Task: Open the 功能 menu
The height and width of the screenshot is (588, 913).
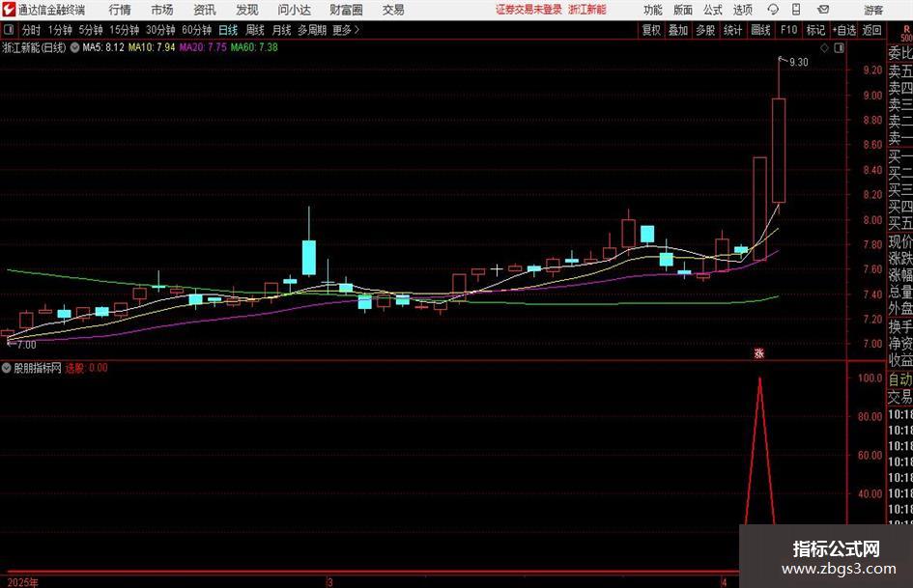Action: [653, 10]
